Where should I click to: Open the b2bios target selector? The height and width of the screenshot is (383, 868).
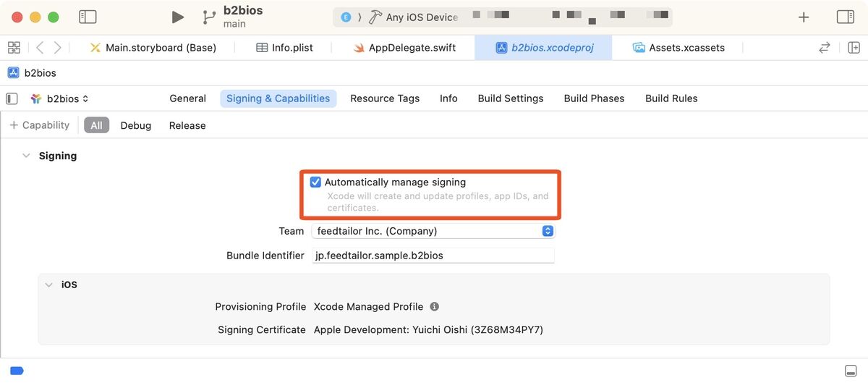(59, 98)
